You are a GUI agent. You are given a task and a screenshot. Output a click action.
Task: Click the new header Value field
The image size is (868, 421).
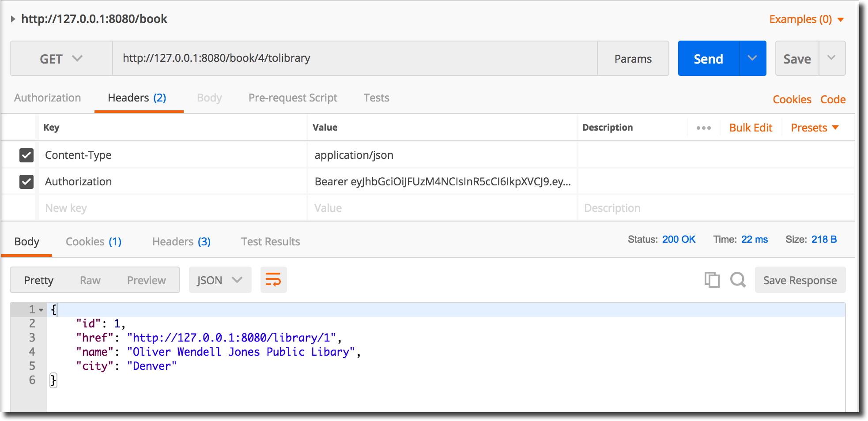[442, 208]
